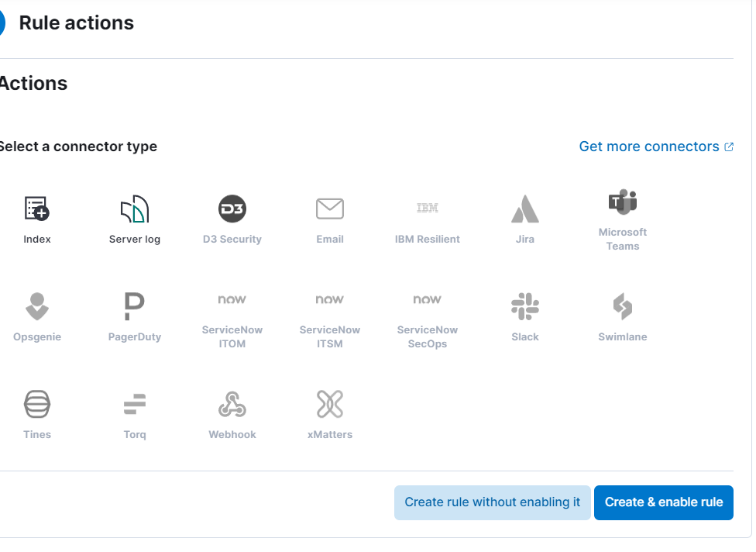
Task: Select the Slack connector icon
Action: (525, 306)
